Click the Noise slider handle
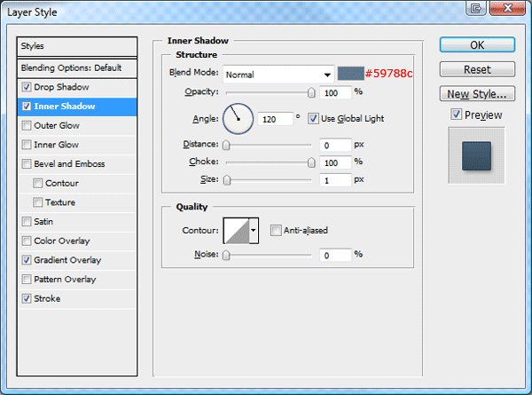This screenshot has width=532, height=395. tap(226, 255)
